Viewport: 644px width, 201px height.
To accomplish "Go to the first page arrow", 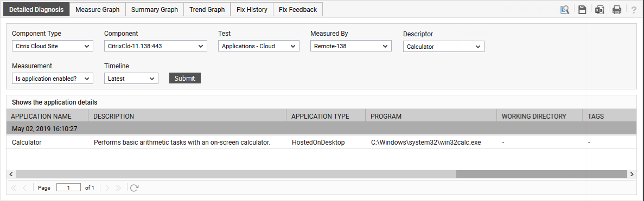I will 14,188.
